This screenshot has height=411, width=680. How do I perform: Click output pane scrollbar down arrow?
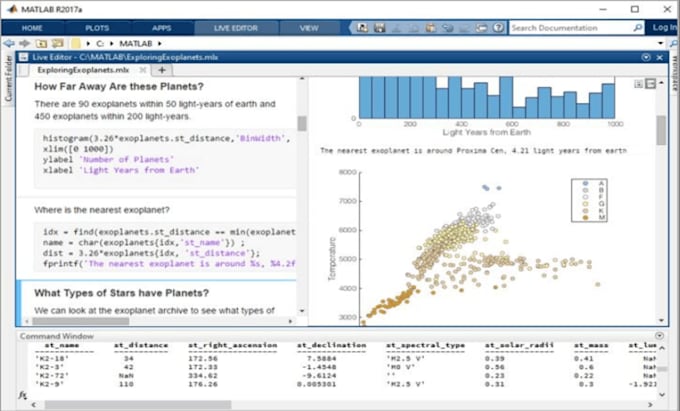(x=661, y=320)
